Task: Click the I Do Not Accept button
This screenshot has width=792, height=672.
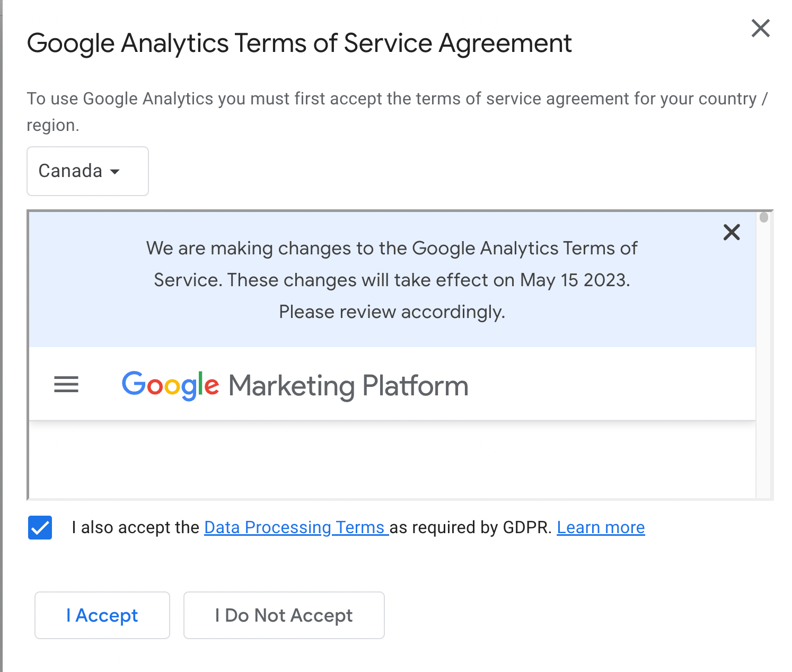Action: (284, 615)
